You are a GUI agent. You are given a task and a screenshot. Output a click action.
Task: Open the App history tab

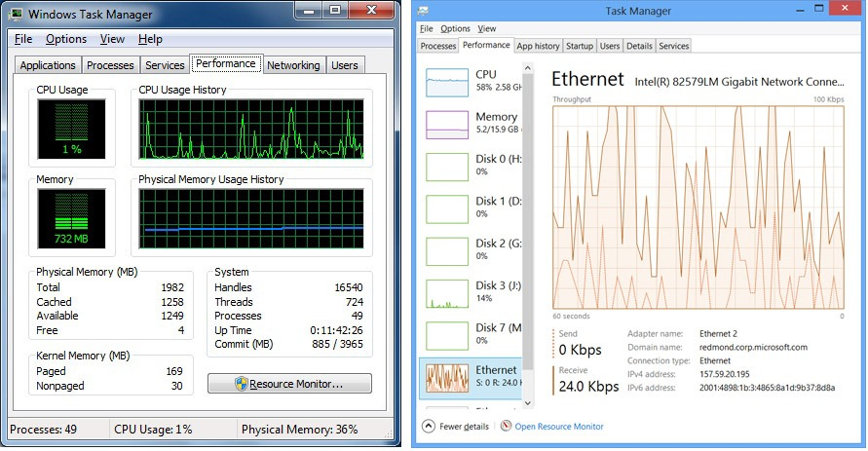(538, 46)
